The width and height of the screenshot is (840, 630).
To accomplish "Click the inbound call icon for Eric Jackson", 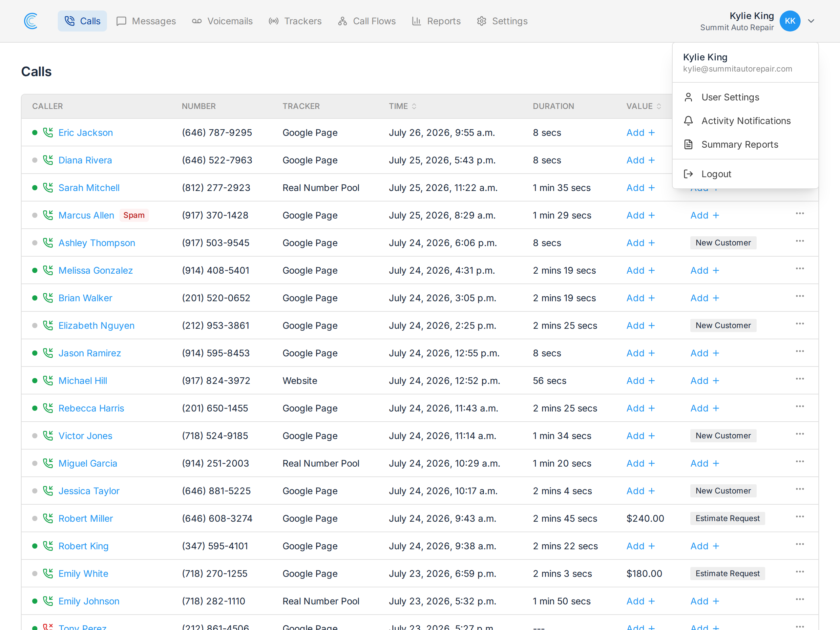I will point(48,133).
